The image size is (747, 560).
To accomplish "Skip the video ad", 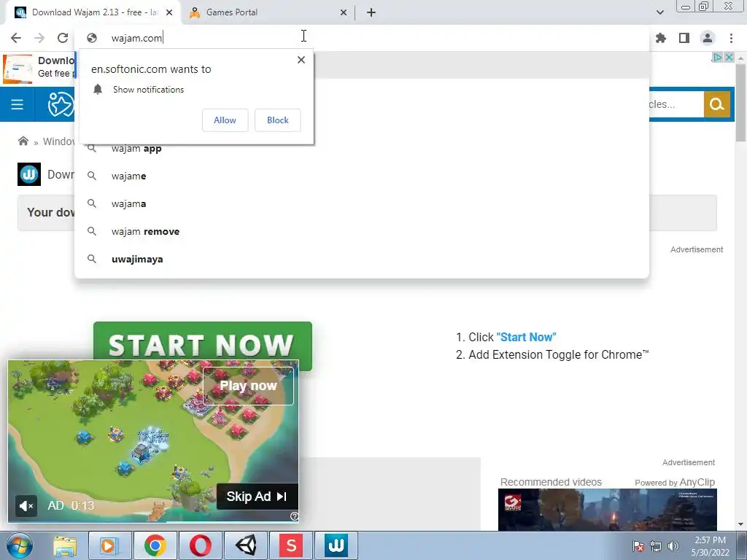I will [x=258, y=496].
